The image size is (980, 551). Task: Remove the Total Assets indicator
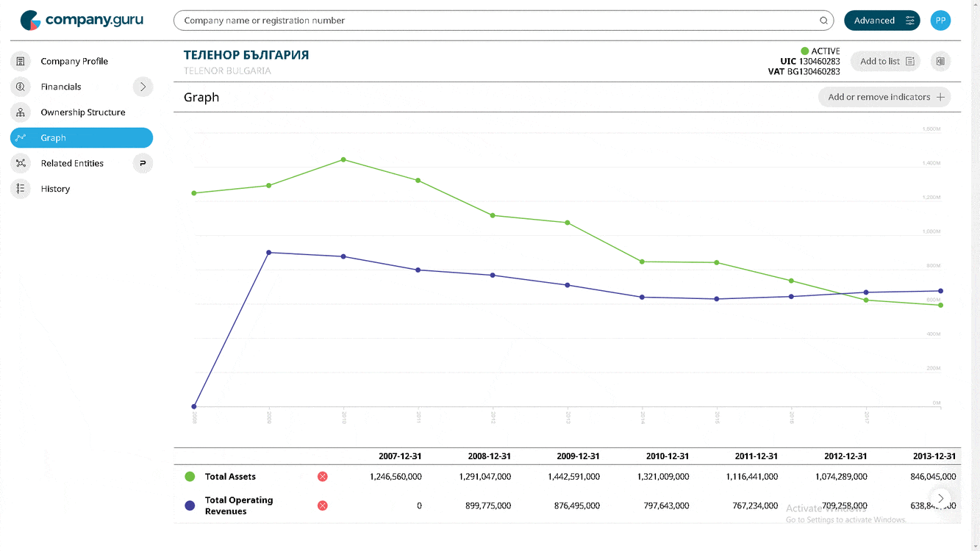[x=322, y=477]
